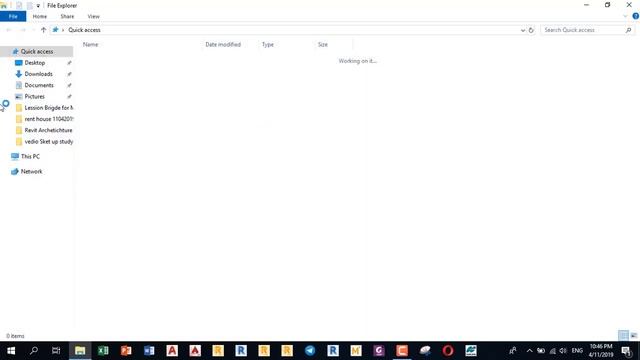This screenshot has height=360, width=640.
Task: Open the volume control in tray
Action: 563,351
